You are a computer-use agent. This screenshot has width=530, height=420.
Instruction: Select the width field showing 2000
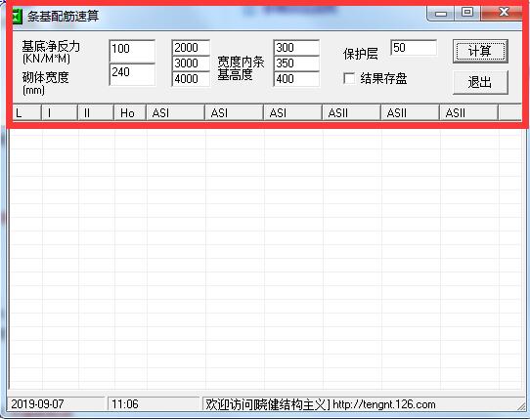pos(191,48)
